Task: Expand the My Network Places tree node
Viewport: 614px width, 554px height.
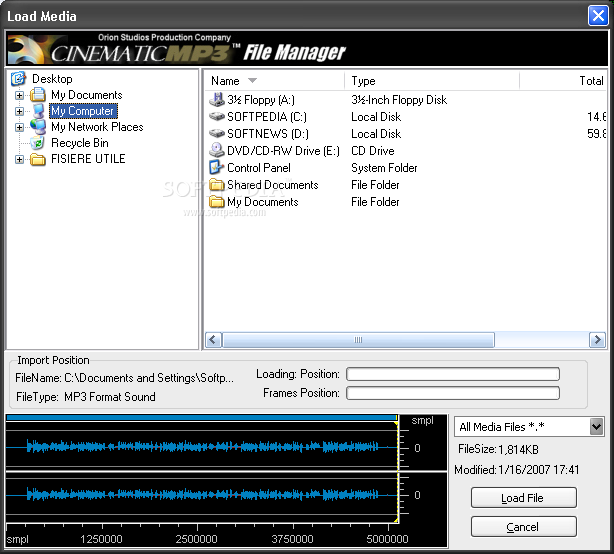Action: (x=19, y=127)
